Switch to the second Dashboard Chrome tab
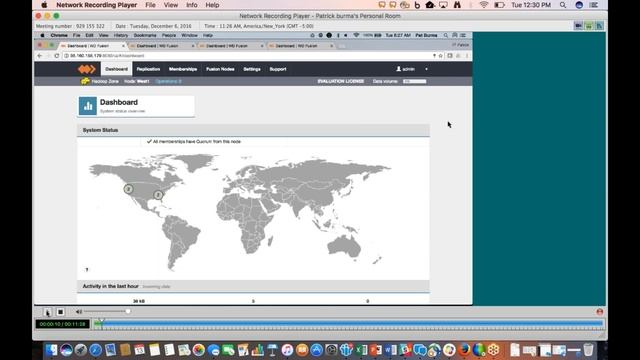The height and width of the screenshot is (360, 640). (x=162, y=46)
